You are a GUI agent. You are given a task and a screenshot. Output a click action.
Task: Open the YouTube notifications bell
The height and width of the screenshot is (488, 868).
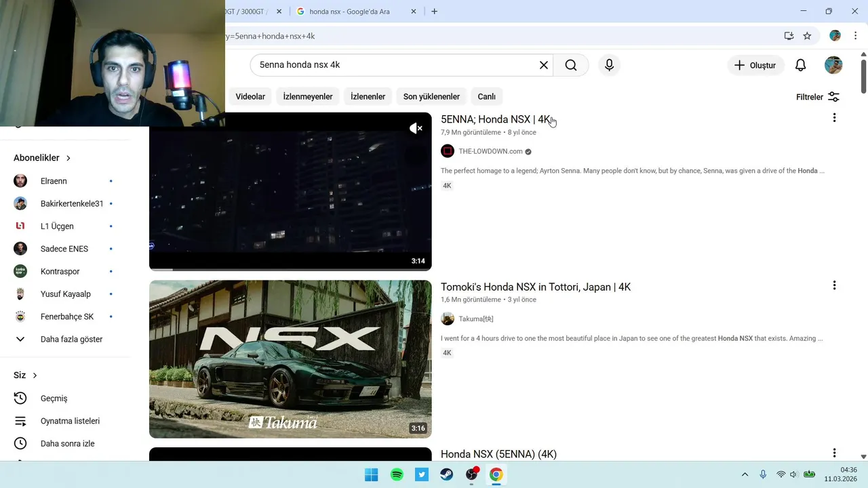click(800, 65)
